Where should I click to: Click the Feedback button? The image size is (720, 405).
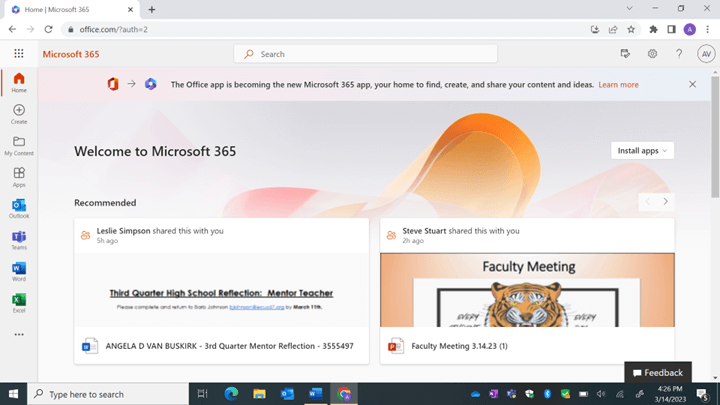pos(657,373)
